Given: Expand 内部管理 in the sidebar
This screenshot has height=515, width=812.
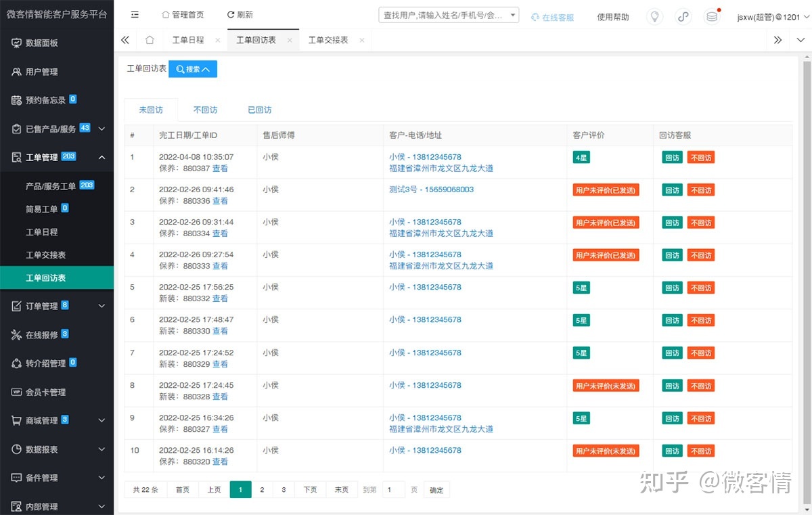Looking at the screenshot, I should pos(57,506).
